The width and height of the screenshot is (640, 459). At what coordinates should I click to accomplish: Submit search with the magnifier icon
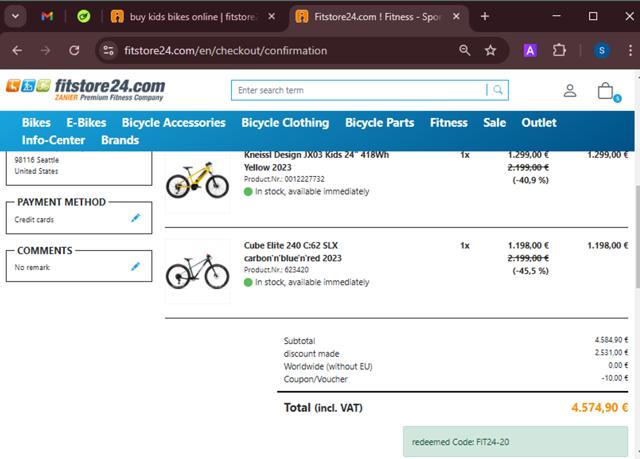click(x=498, y=90)
